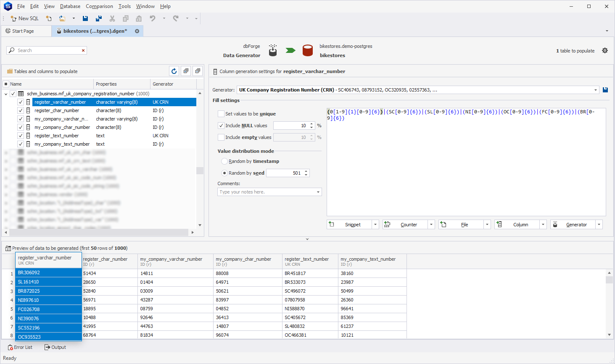Open the Snippet button dropdown arrow
The height and width of the screenshot is (364, 615).
(x=375, y=225)
